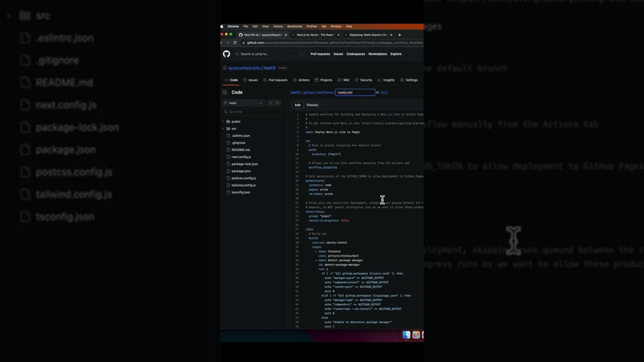Select the Actions tab play icon
Screen dimensions: 644x362
[x=295, y=80]
